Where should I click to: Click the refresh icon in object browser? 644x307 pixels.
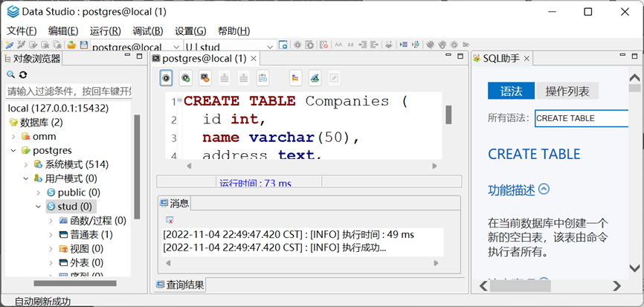(23, 74)
